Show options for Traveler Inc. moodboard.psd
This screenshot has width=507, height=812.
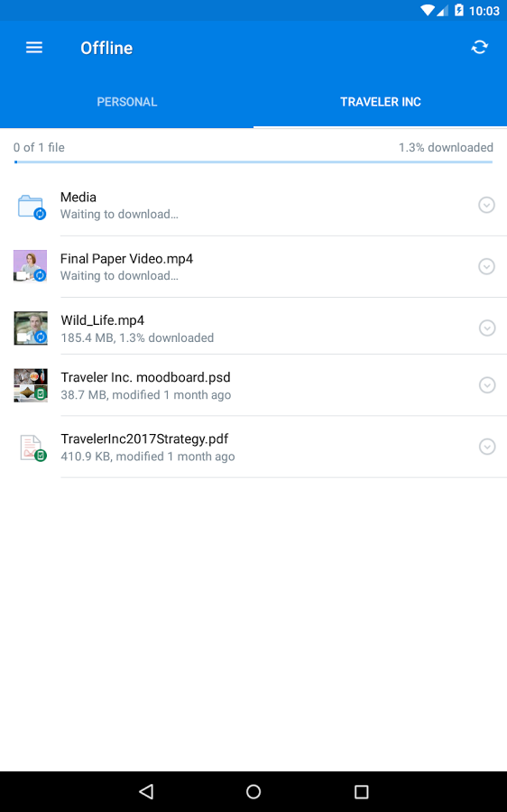[x=487, y=384]
